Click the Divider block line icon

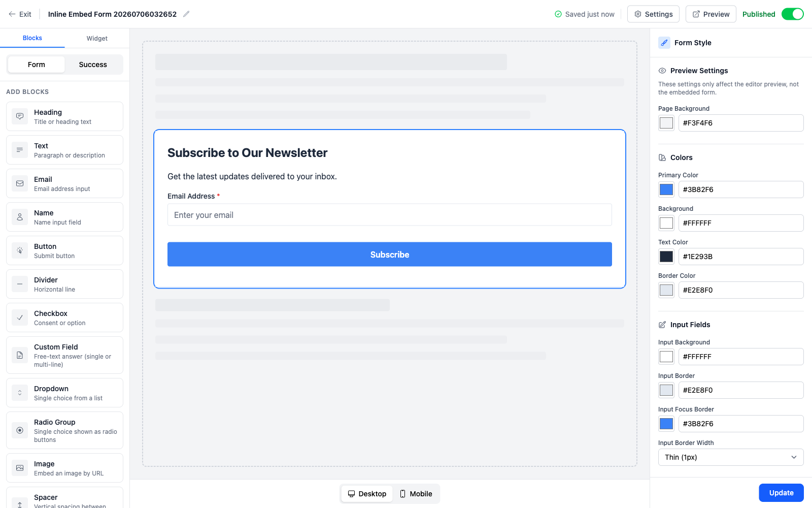[x=20, y=284]
